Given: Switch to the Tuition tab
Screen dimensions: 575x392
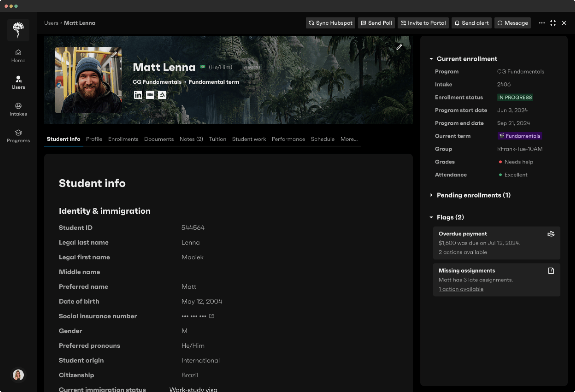Looking at the screenshot, I should click(x=218, y=139).
